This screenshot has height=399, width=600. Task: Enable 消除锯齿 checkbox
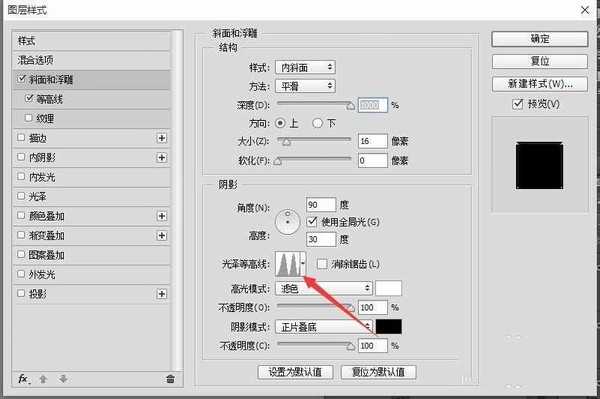point(322,264)
